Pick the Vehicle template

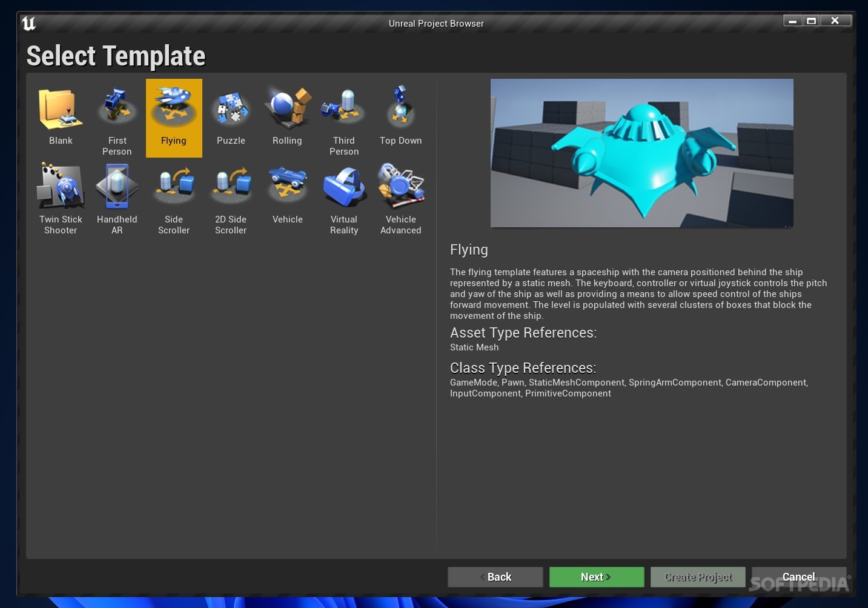pos(287,197)
